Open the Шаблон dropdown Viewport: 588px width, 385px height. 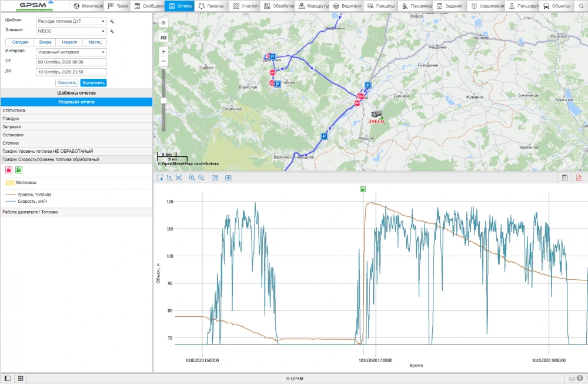pyautogui.click(x=71, y=21)
